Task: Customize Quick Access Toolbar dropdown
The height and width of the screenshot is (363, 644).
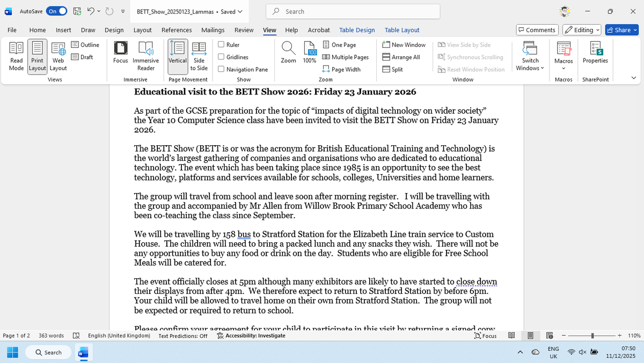Action: pyautogui.click(x=123, y=11)
